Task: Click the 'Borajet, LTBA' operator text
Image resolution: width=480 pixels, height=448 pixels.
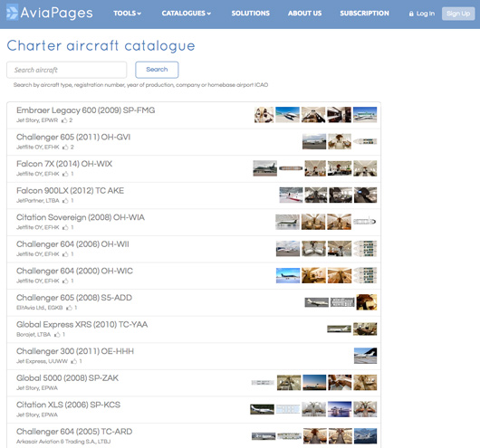Action: tap(34, 335)
